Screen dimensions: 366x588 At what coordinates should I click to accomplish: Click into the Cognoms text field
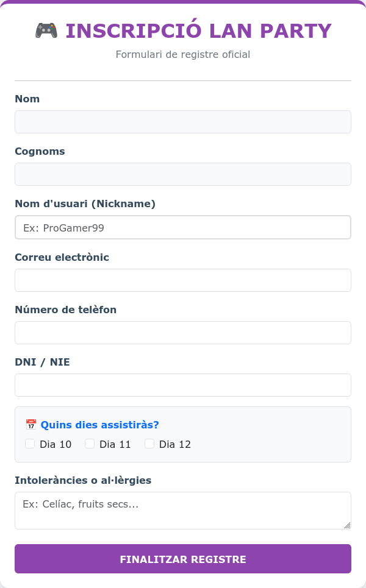(x=183, y=174)
